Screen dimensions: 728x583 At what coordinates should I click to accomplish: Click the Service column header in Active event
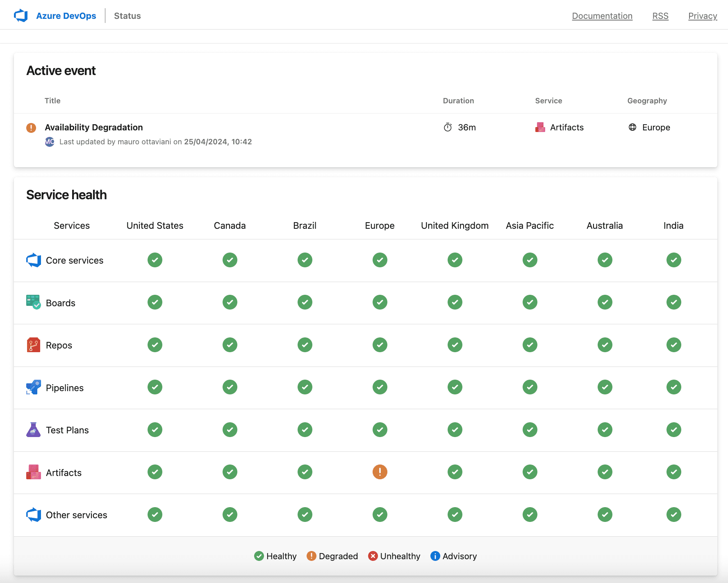(x=548, y=101)
